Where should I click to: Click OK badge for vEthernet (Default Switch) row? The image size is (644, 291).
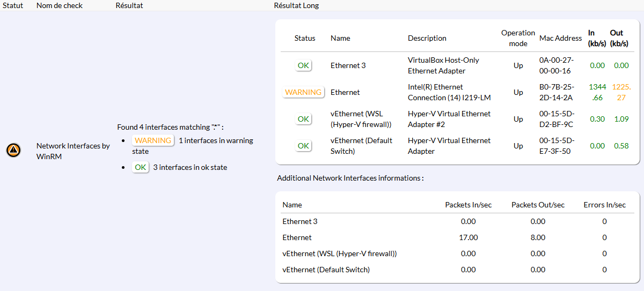click(303, 146)
